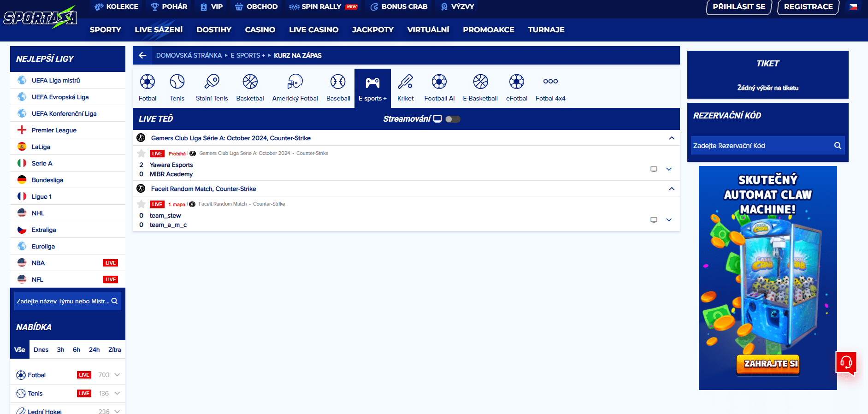The image size is (868, 414).
Task: Open Basketbal sport category
Action: click(x=250, y=88)
